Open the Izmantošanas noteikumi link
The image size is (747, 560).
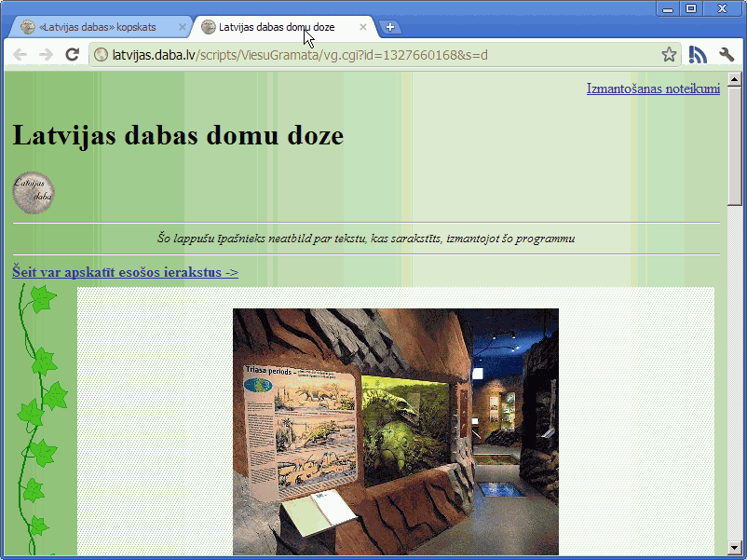point(653,89)
